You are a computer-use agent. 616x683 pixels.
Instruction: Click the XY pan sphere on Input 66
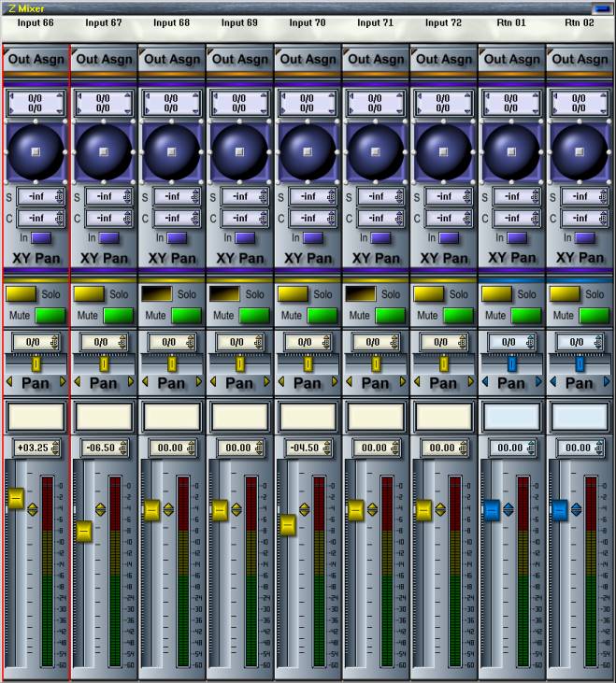(x=36, y=150)
